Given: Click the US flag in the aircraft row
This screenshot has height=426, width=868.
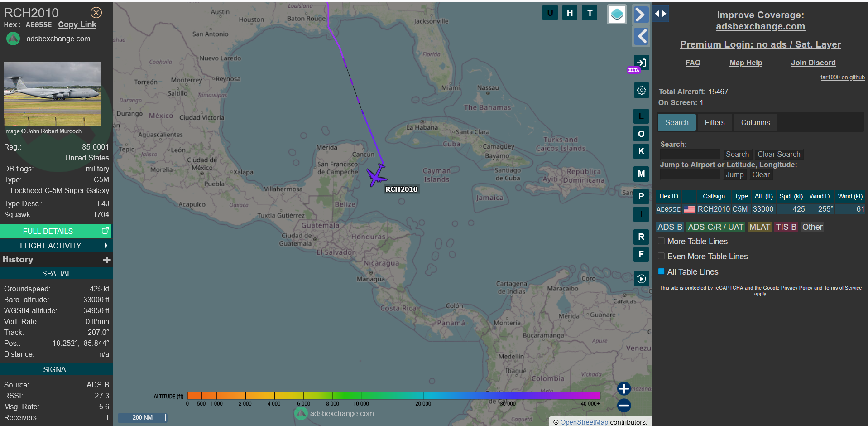Looking at the screenshot, I should (x=689, y=209).
